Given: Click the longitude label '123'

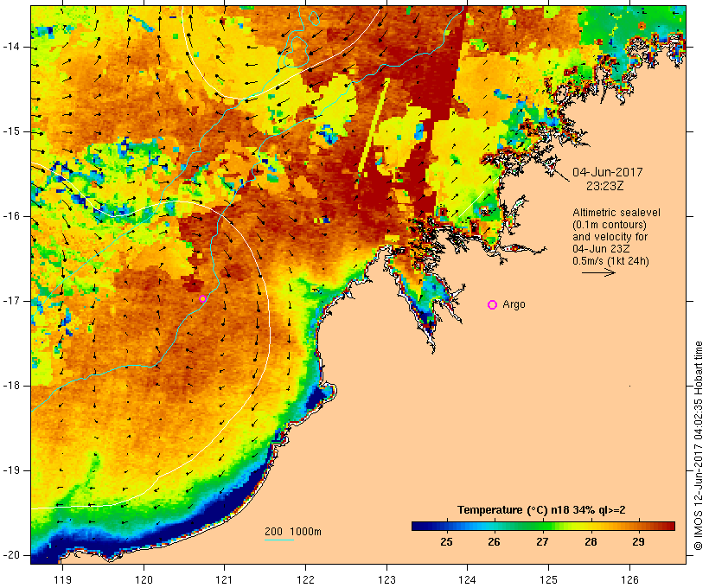Looking at the screenshot, I should pyautogui.click(x=386, y=579).
